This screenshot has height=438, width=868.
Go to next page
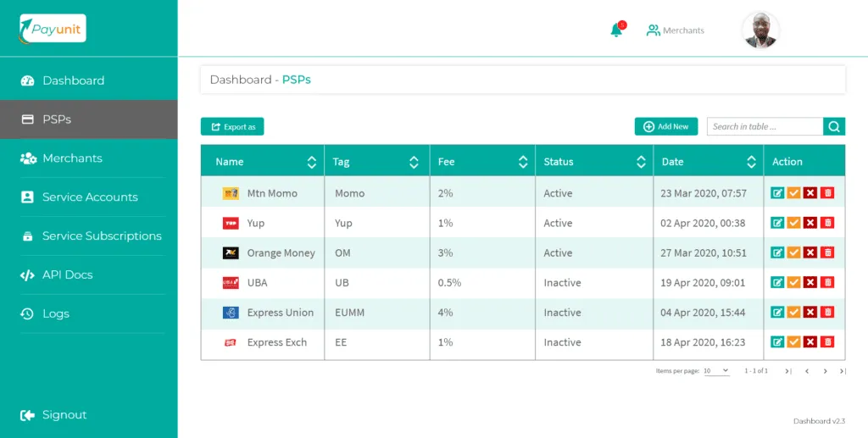[x=826, y=371]
